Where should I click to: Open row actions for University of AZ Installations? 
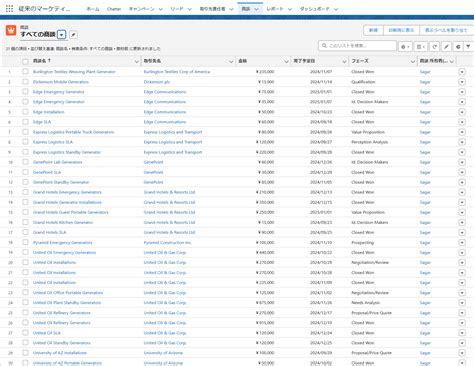click(x=462, y=353)
